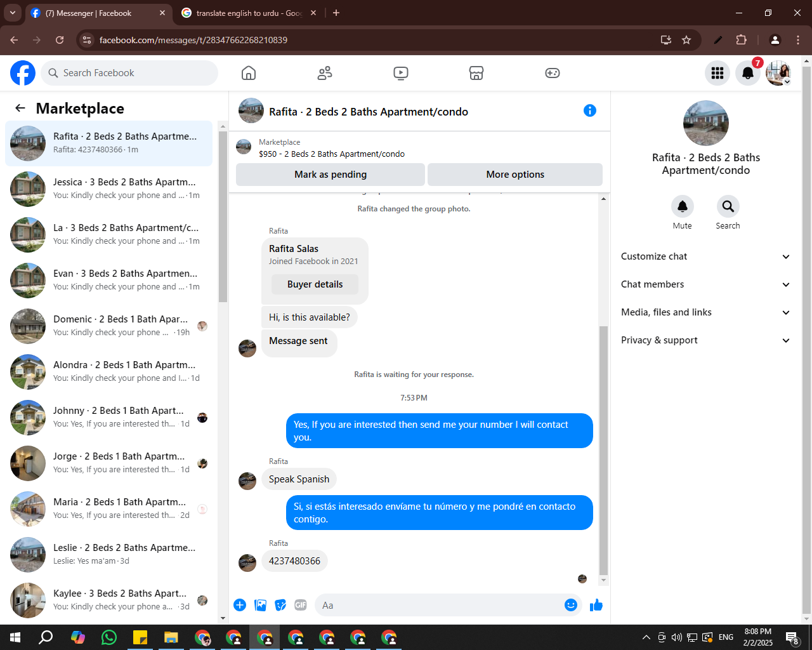Open La 3 Beds 2 Baths conversation
Viewport: 812px width, 650px height.
pos(109,235)
